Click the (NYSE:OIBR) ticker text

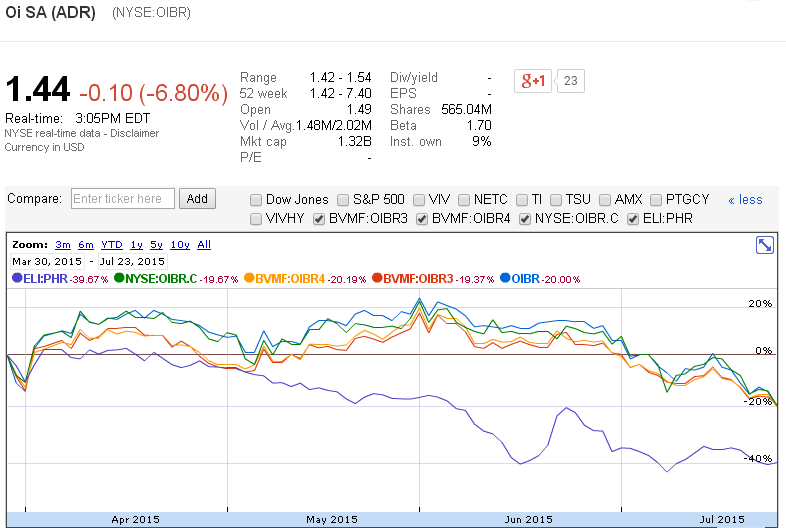coord(151,13)
